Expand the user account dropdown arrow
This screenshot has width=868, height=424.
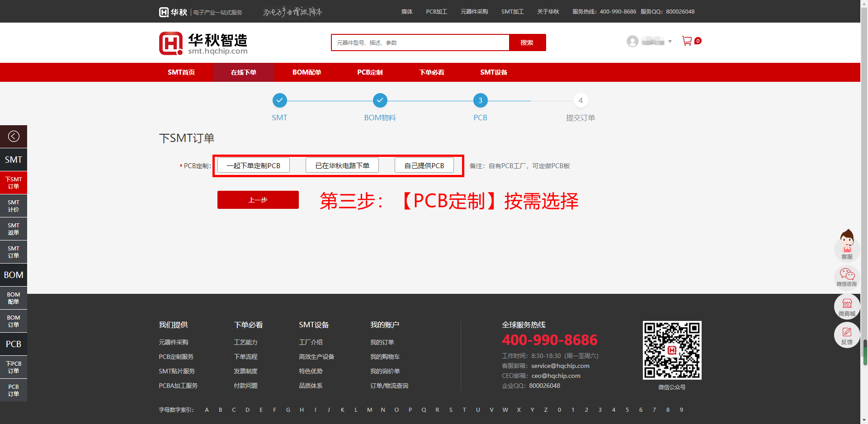tap(670, 42)
